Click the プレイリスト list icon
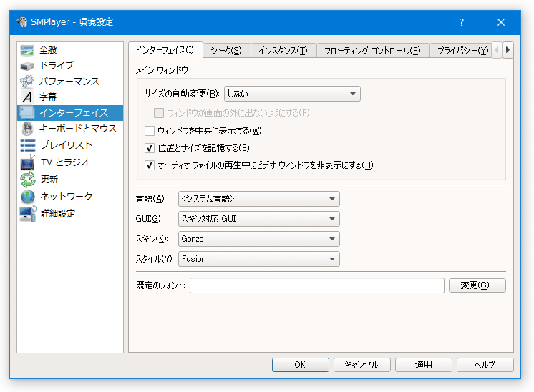 click(28, 145)
